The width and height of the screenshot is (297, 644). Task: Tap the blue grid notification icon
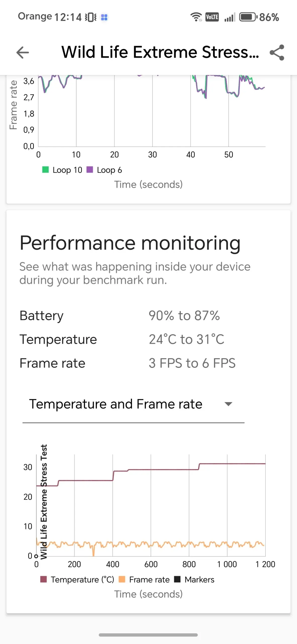coord(104,17)
